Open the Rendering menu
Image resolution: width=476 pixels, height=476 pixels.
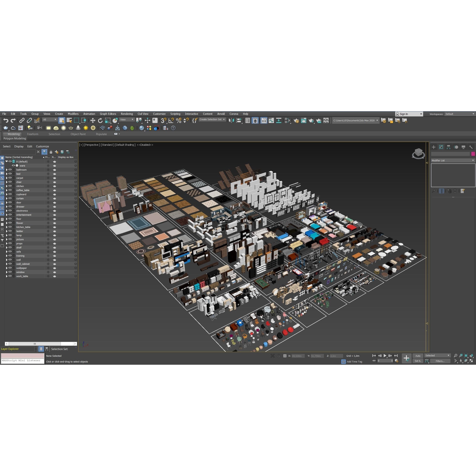click(127, 114)
